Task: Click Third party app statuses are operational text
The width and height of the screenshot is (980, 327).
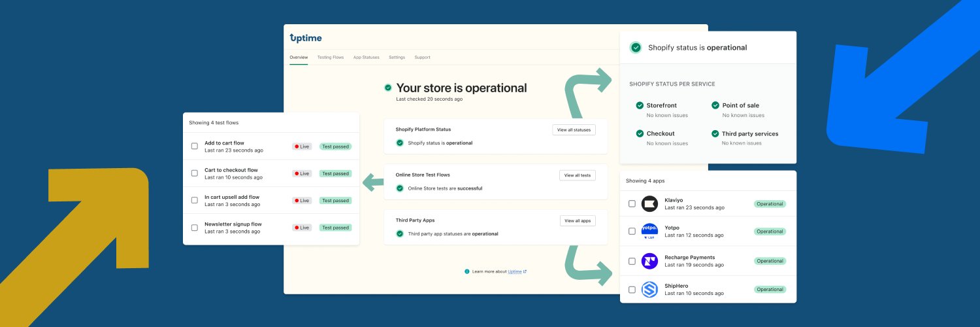Action: (453, 233)
